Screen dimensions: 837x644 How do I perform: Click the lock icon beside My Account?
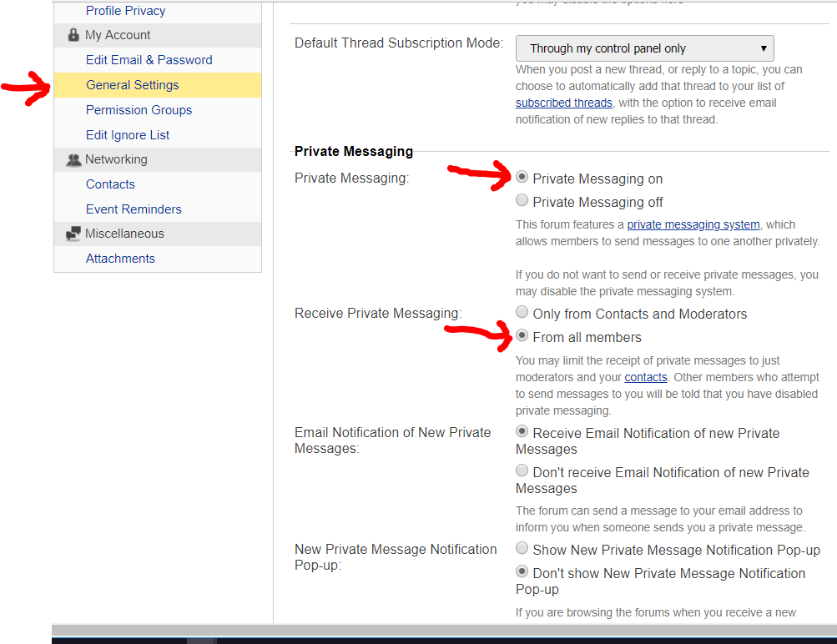(73, 35)
